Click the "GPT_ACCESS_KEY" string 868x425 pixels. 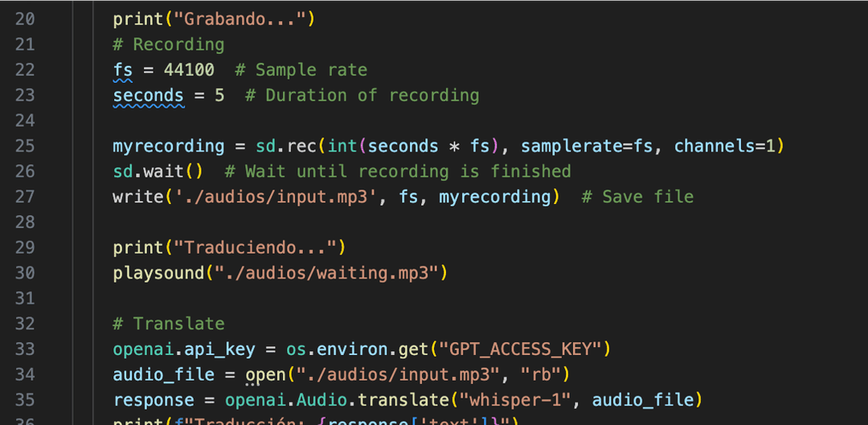point(520,349)
